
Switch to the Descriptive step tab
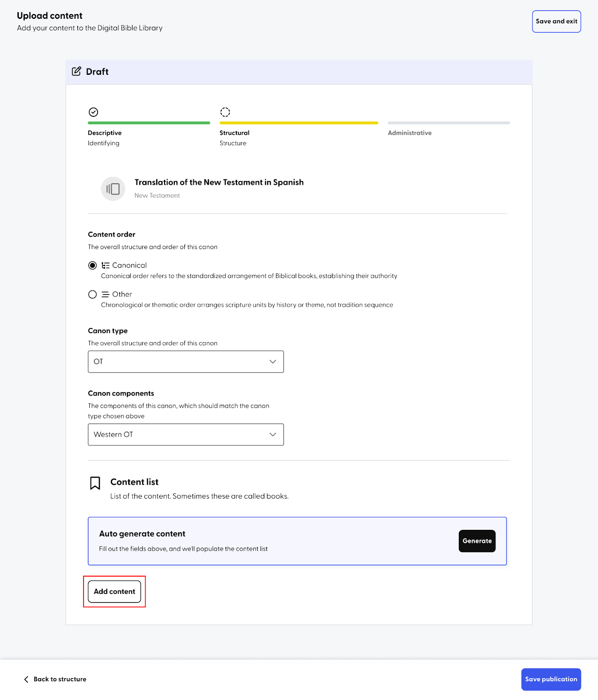coord(105,133)
